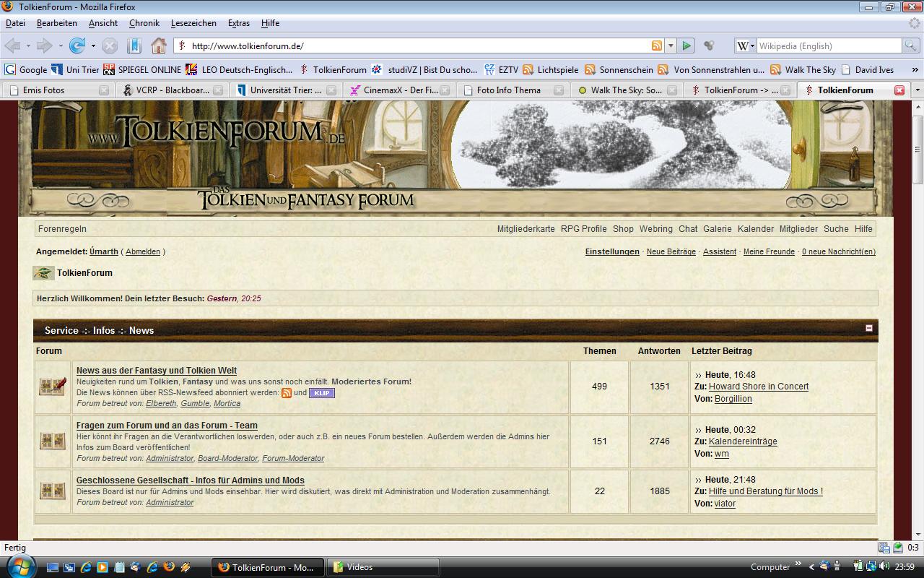The image size is (924, 578).
Task: Open the Kalender link
Action: tap(756, 228)
